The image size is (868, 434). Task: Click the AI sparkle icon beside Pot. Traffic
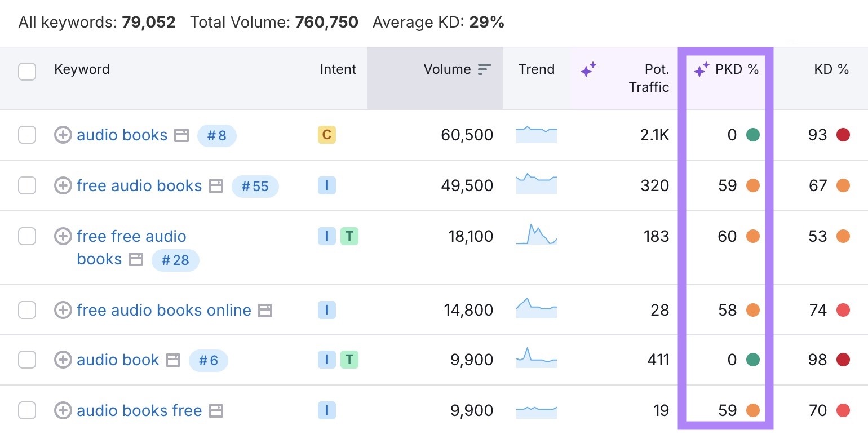tap(588, 69)
